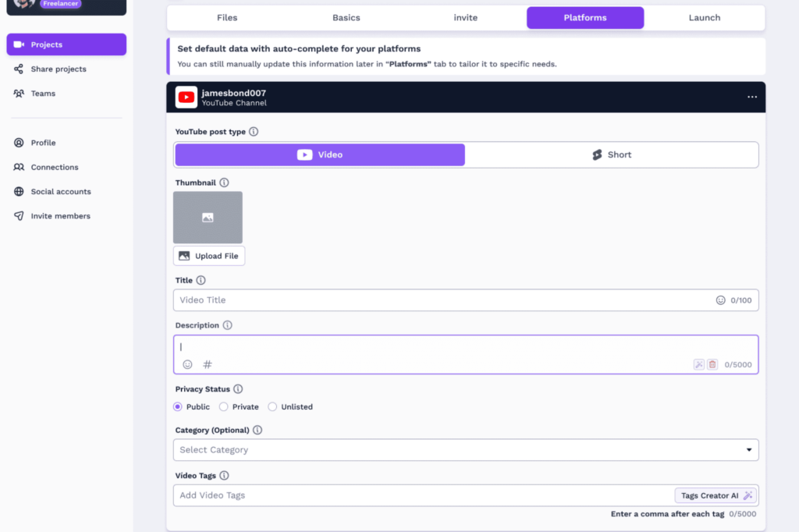Open the emoji picker in the Description field
799x532 pixels.
tap(187, 364)
